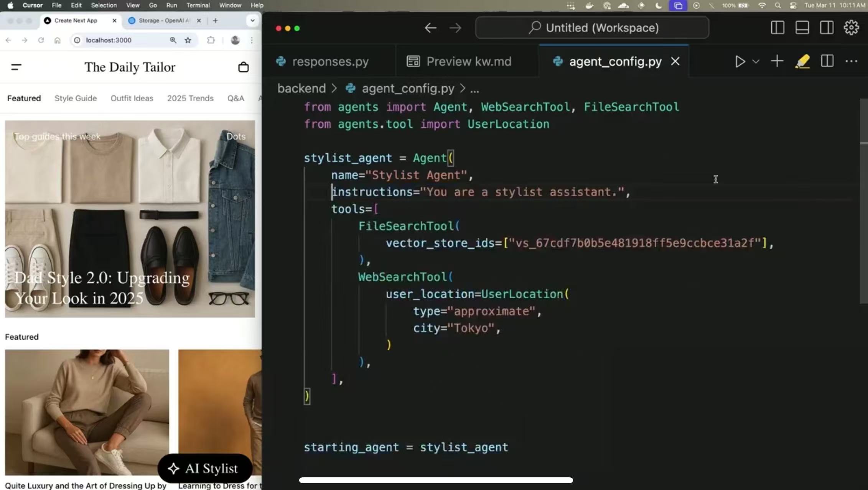The image size is (868, 490).
Task: Click the Dots label on the hero banner
Action: point(236,136)
